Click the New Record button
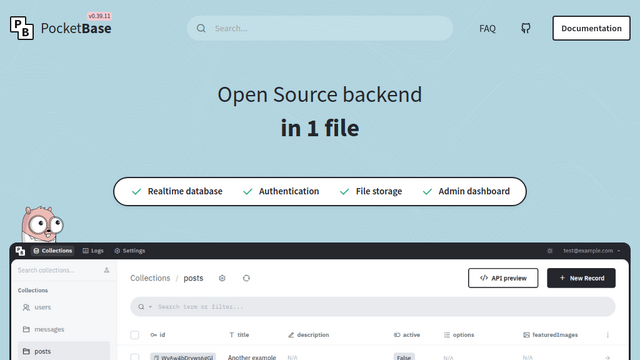 [x=581, y=278]
